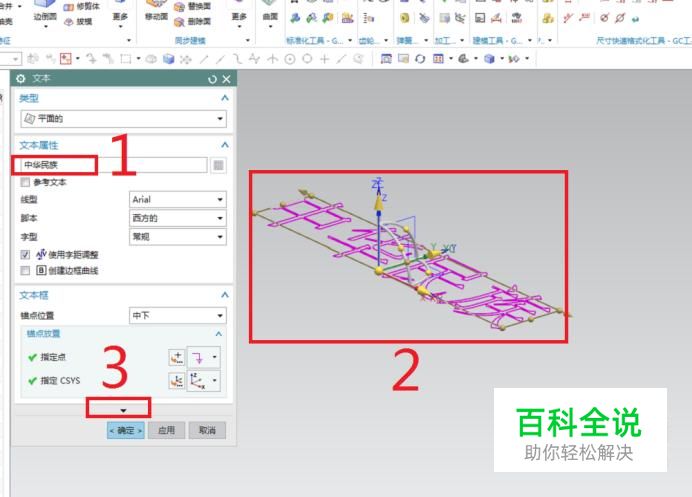Collapse the 类型 section
Viewport: 692px width, 497px height.
225,98
